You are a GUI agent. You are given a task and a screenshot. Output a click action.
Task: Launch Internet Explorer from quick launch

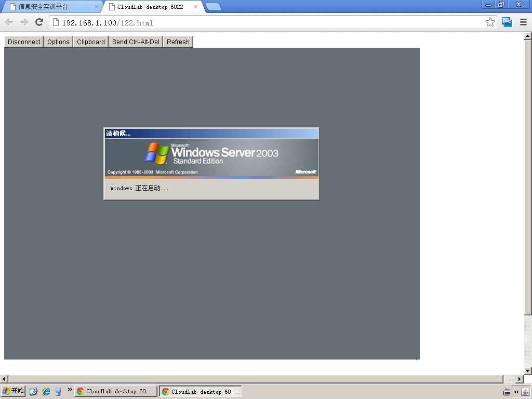click(x=46, y=392)
